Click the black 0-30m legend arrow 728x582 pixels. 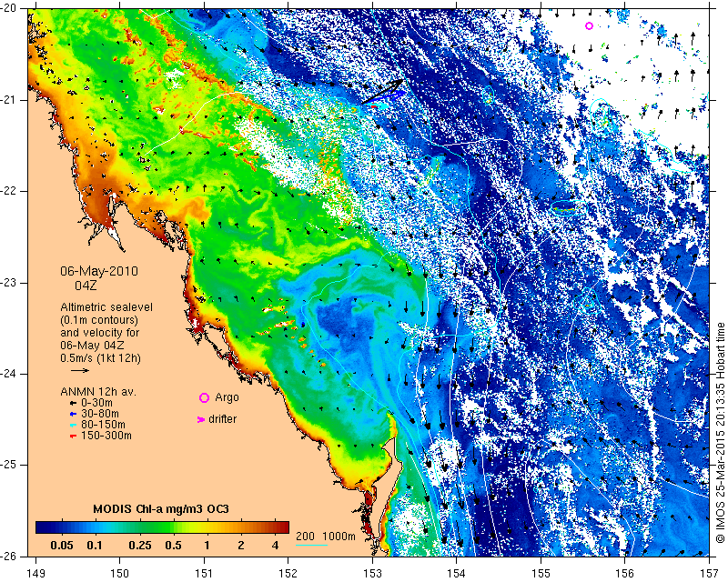tap(73, 404)
